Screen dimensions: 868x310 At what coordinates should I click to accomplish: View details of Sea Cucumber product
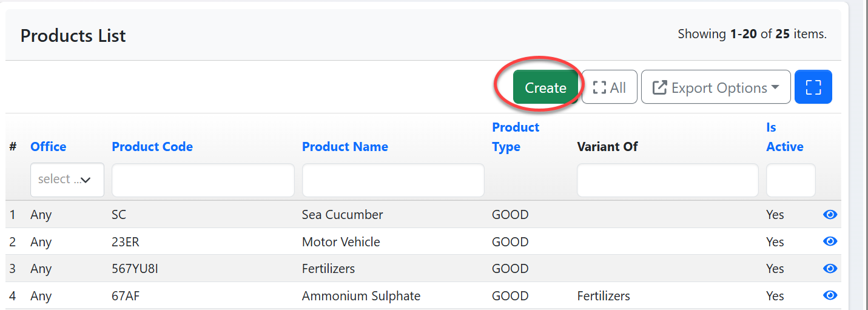pos(830,215)
